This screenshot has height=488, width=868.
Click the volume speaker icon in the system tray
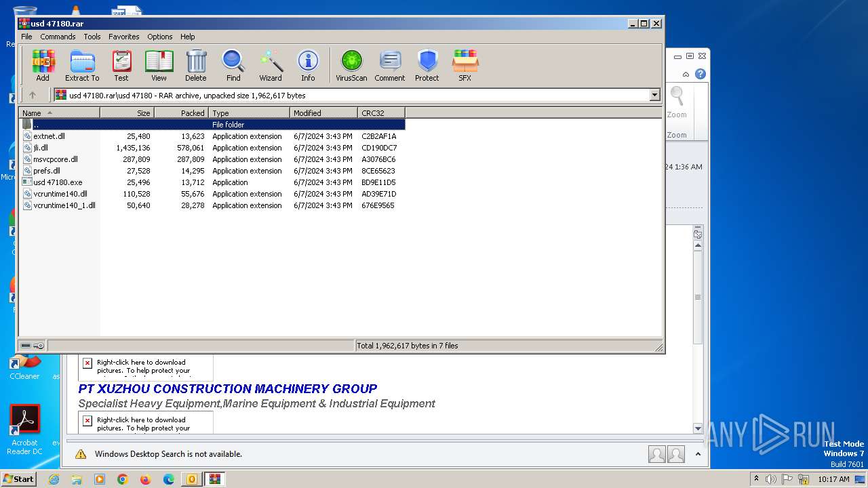point(771,479)
